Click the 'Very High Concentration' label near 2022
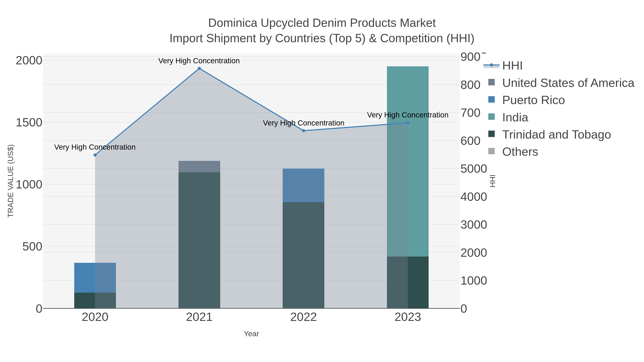644x362 pixels. click(x=304, y=123)
